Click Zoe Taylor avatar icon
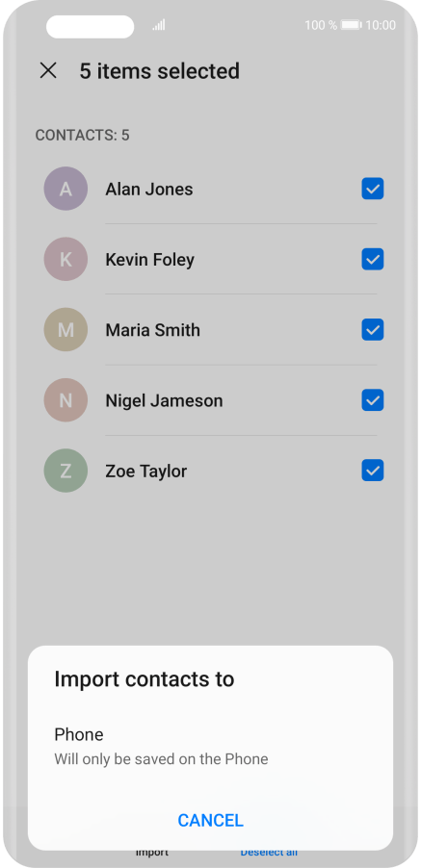Image resolution: width=421 pixels, height=868 pixels. click(66, 471)
